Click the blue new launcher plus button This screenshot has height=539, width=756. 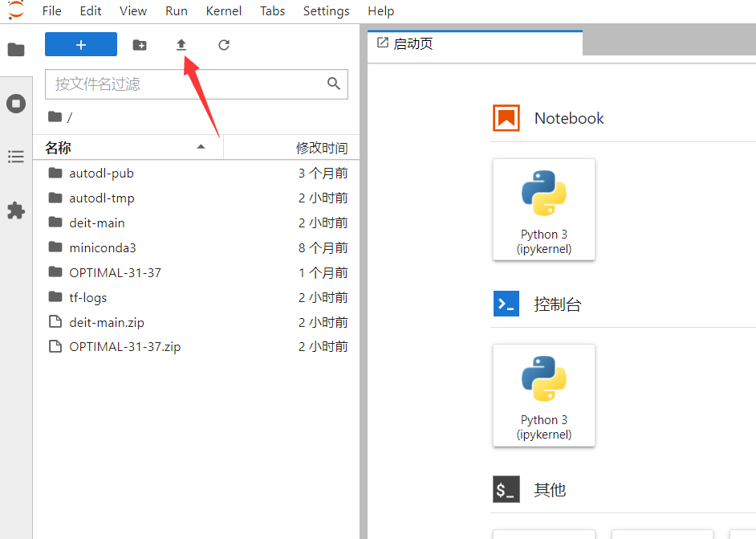pyautogui.click(x=81, y=45)
